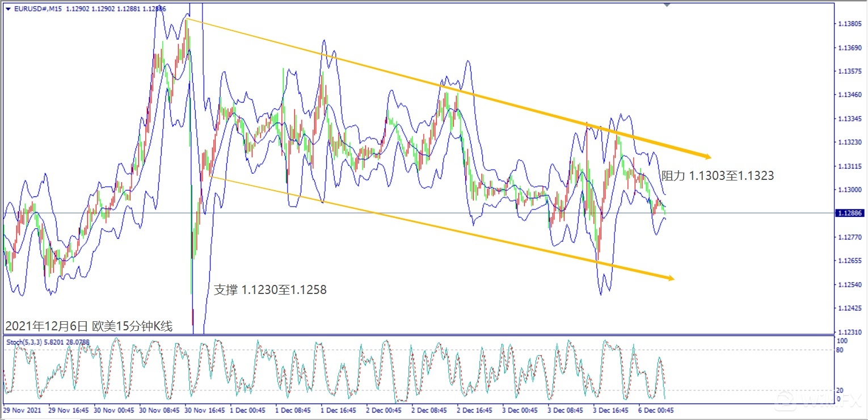Screen dimensions: 868x420
Task: Click the stochastic 100 level label
Action: coord(842,341)
